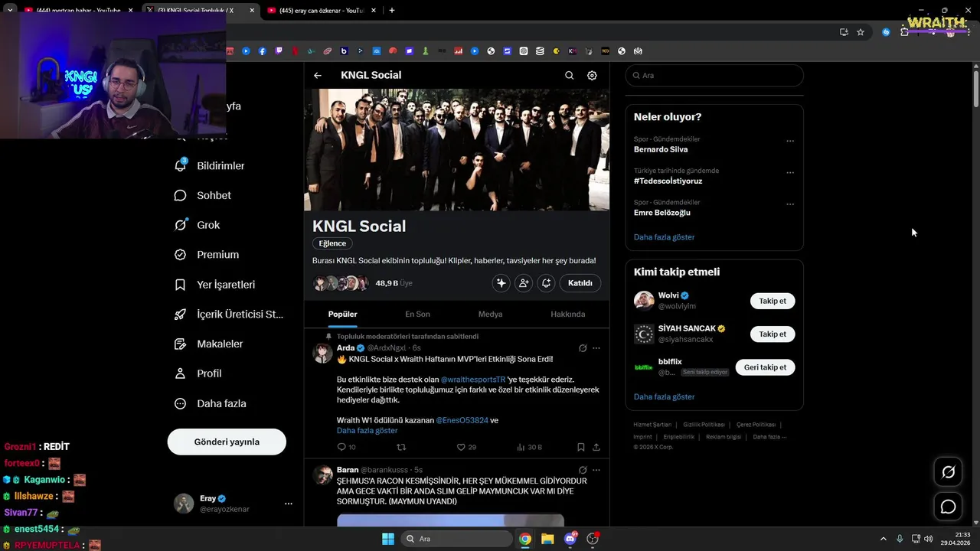Follow Wolvi with Takip et
Image resolution: width=980 pixels, height=551 pixels.
point(773,301)
